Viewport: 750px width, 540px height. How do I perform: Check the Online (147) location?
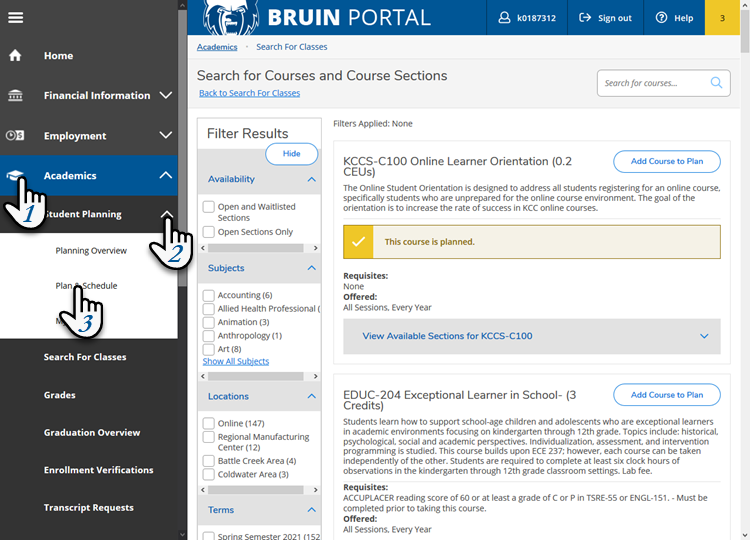tap(209, 423)
